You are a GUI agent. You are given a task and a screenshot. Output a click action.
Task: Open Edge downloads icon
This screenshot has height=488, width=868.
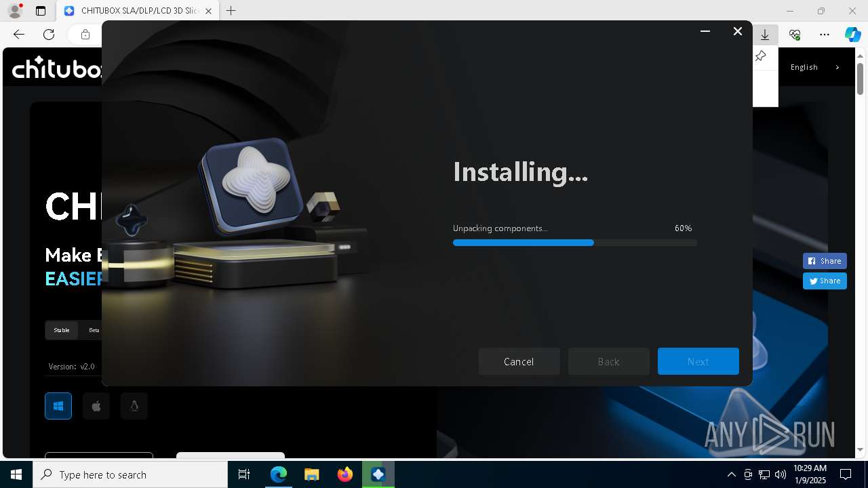(x=765, y=35)
